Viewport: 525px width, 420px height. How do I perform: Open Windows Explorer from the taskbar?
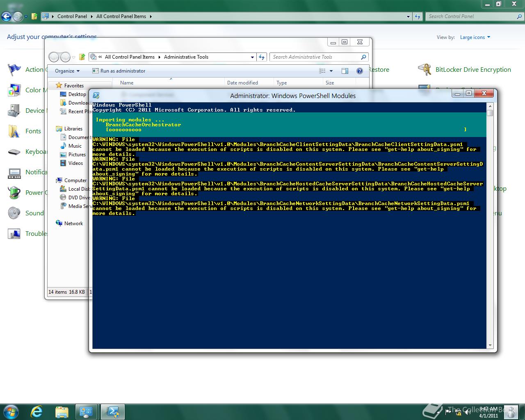click(62, 412)
